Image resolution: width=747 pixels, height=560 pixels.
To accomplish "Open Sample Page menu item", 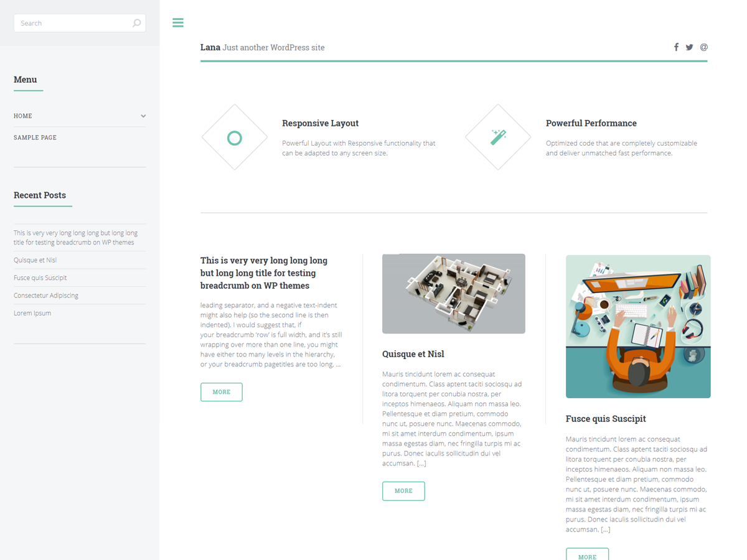I will click(x=35, y=138).
